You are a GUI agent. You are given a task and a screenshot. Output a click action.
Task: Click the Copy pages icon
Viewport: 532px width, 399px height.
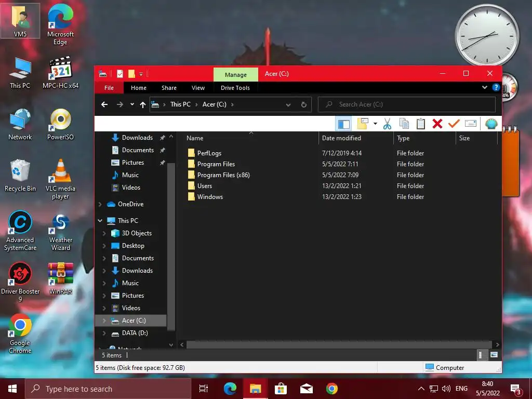coord(404,124)
